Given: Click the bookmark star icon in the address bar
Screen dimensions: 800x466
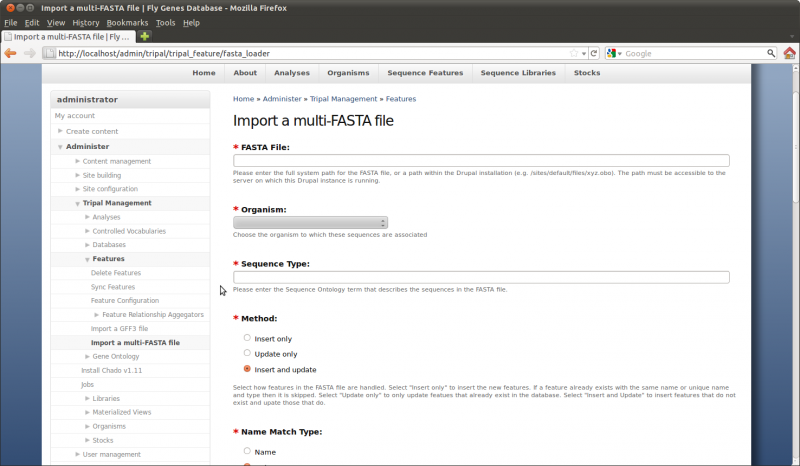Looking at the screenshot, I should pos(574,53).
